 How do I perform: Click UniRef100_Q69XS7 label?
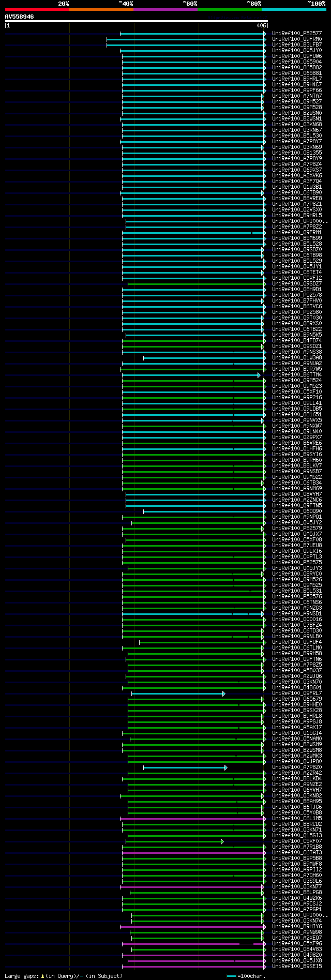pyautogui.click(x=297, y=170)
